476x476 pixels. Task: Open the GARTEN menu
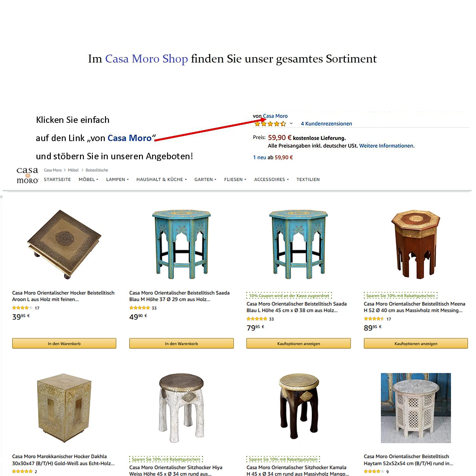205,179
